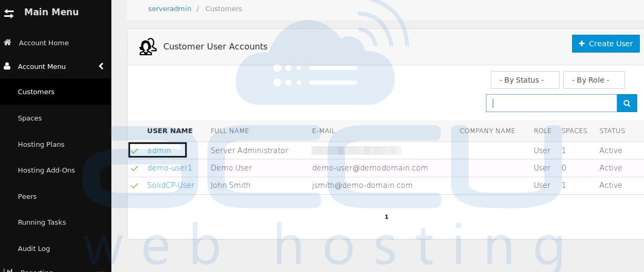Image resolution: width=644 pixels, height=272 pixels.
Task: Click the green checkmark beside admin
Action: pyautogui.click(x=135, y=151)
